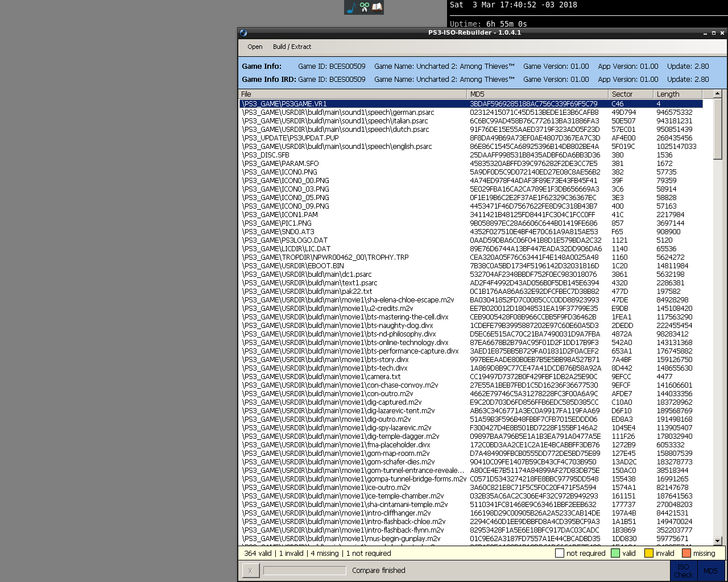This screenshot has width=728, height=582.
Task: Select the fma-placeholder.divx row
Action: tap(471, 444)
